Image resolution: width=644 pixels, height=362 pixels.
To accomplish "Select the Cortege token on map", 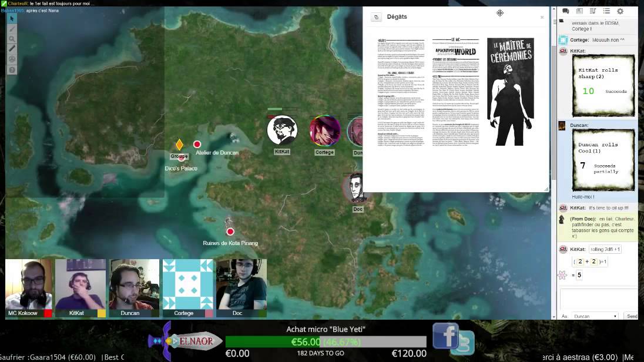I will click(324, 130).
